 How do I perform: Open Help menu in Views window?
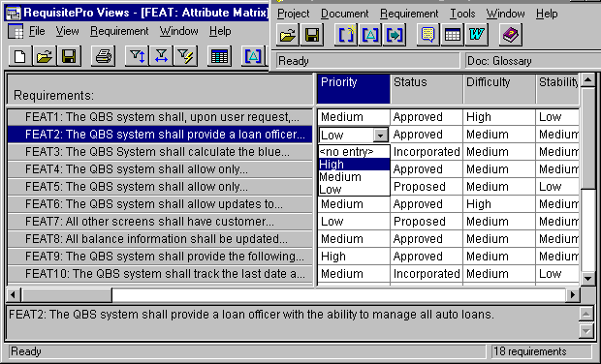click(220, 31)
